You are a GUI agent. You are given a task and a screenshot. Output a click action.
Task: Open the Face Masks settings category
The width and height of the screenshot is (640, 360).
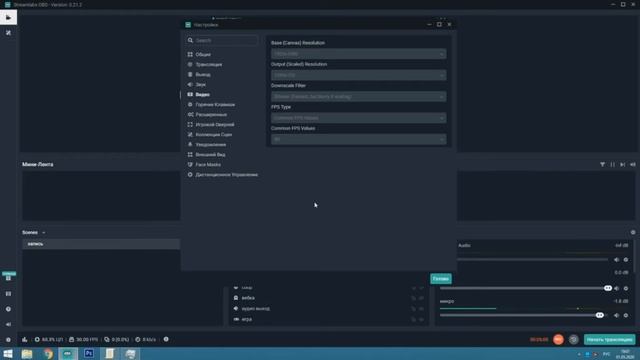208,164
